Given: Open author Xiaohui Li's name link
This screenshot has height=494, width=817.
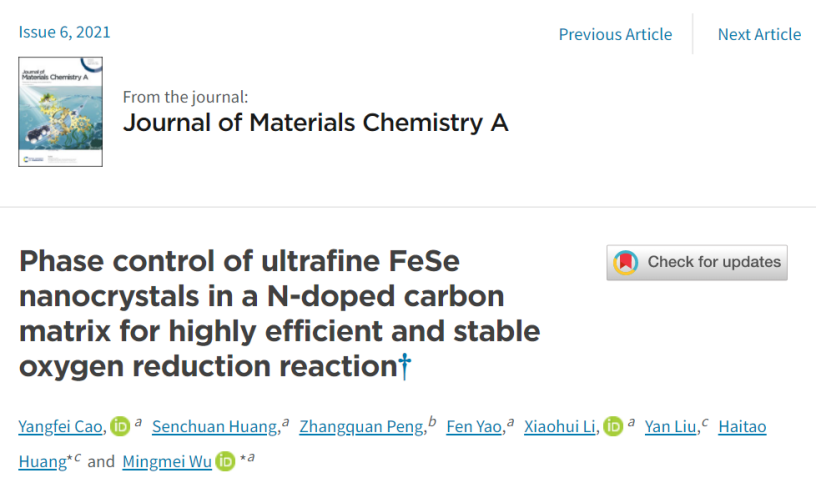Looking at the screenshot, I should point(561,427).
